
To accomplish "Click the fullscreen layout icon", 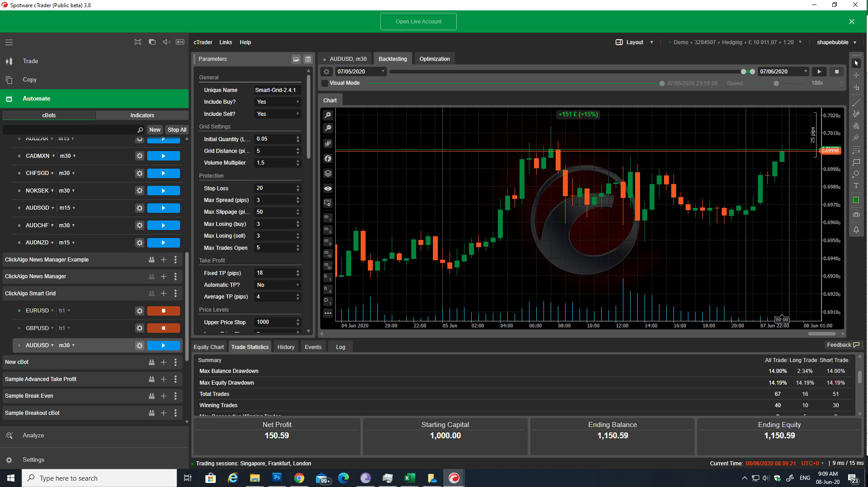I will 138,42.
